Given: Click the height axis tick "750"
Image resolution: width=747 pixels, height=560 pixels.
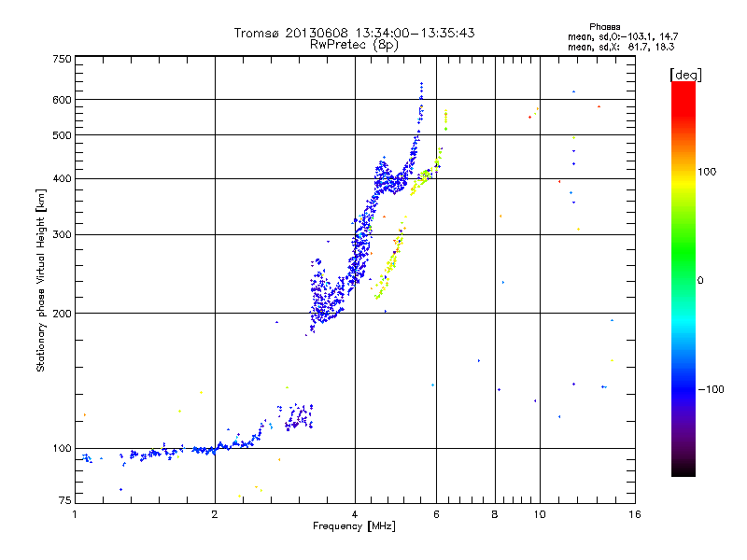Looking at the screenshot, I should 63,59.
